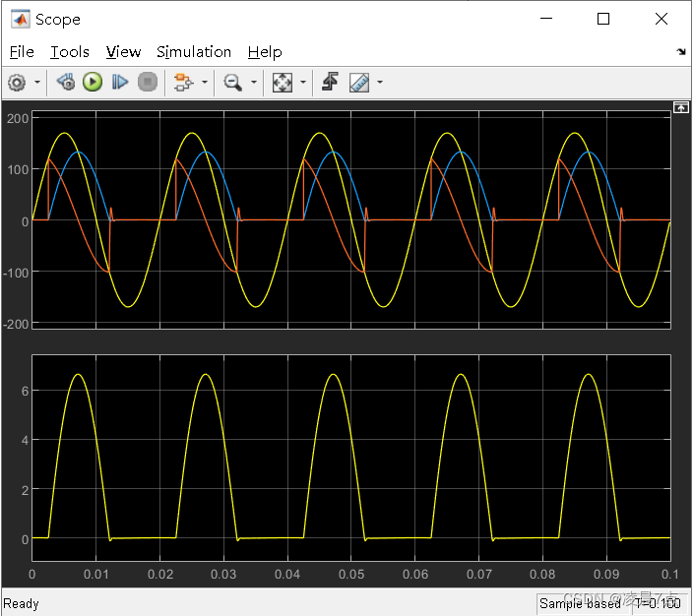Expand the block highlight dropdown arrow
Screen dimensions: 694x616
pos(205,82)
